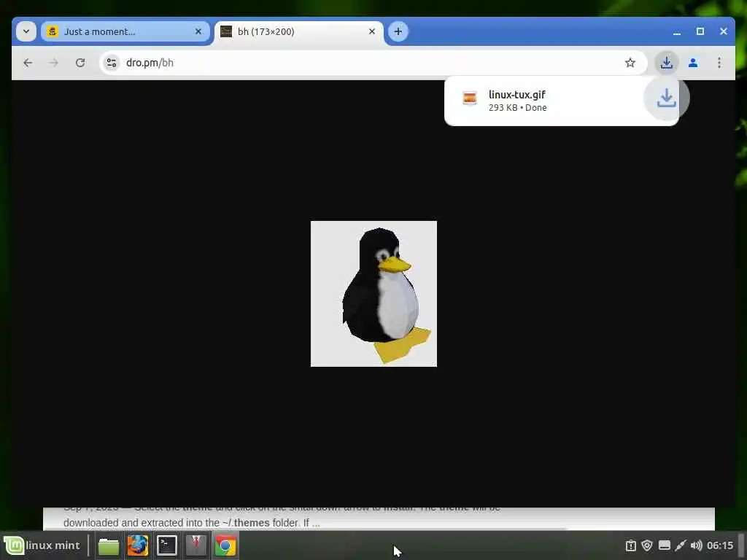Launch the file manager from the panel
Viewport: 747px width, 560px height.
click(109, 545)
